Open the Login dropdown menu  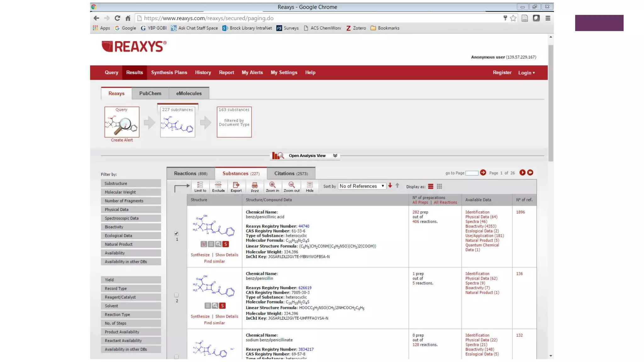[x=526, y=73]
